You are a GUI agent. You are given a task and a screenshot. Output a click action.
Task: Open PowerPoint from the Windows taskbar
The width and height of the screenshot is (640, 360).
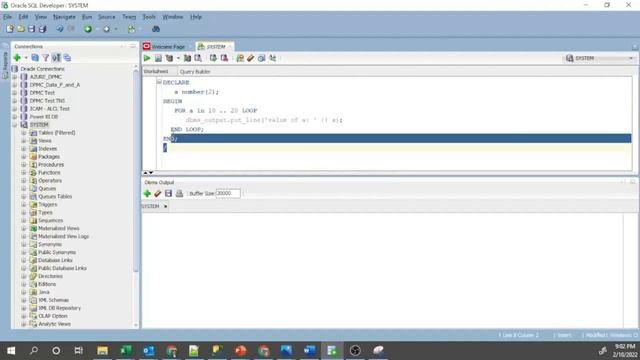(240, 350)
